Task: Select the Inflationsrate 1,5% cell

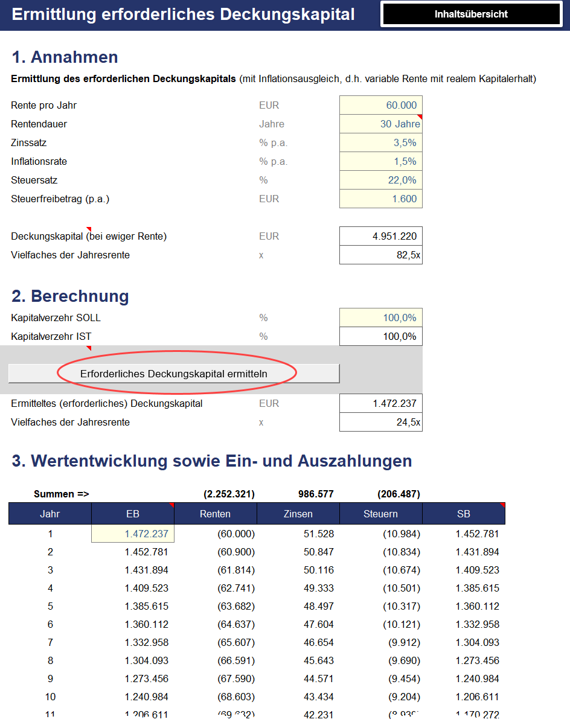Action: 381,161
